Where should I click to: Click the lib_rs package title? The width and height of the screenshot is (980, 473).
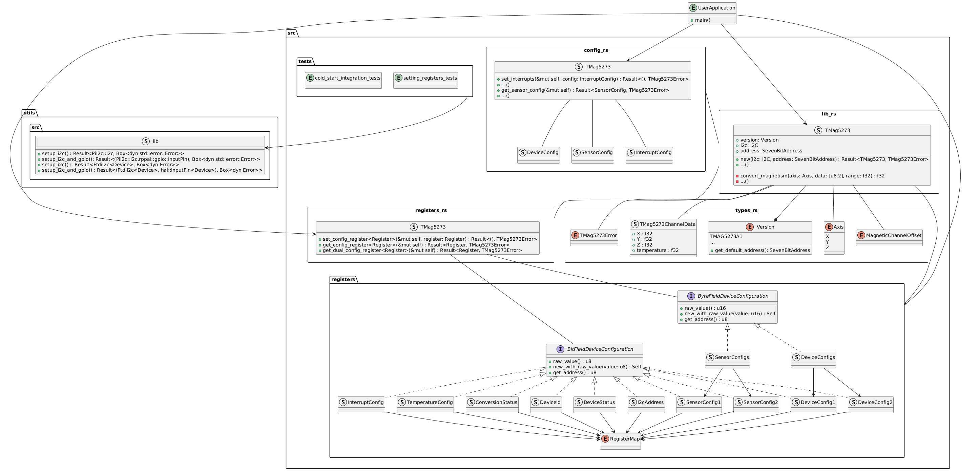point(829,114)
